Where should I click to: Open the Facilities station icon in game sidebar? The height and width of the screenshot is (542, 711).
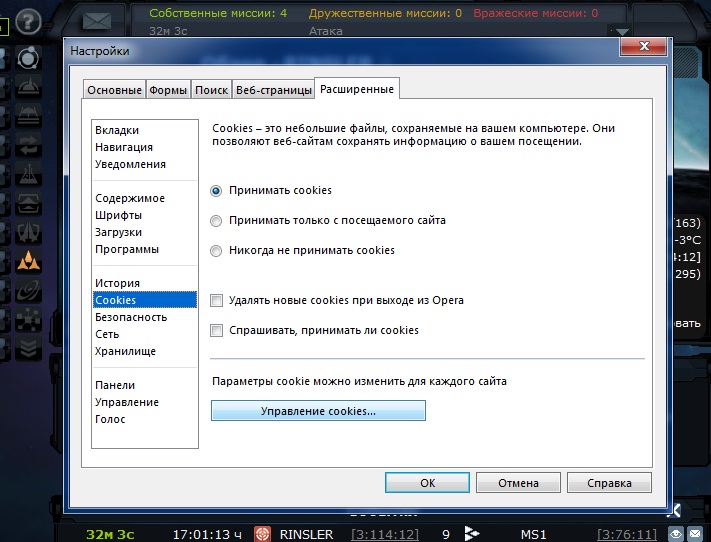click(28, 115)
